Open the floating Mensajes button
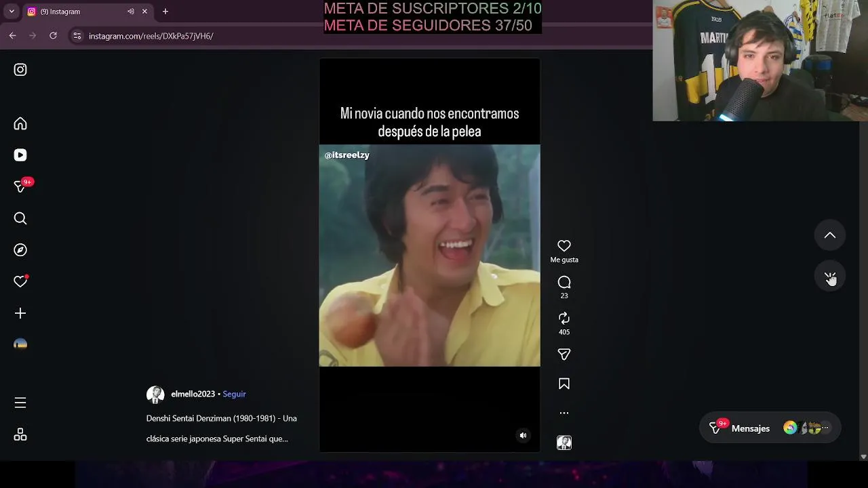 click(770, 428)
